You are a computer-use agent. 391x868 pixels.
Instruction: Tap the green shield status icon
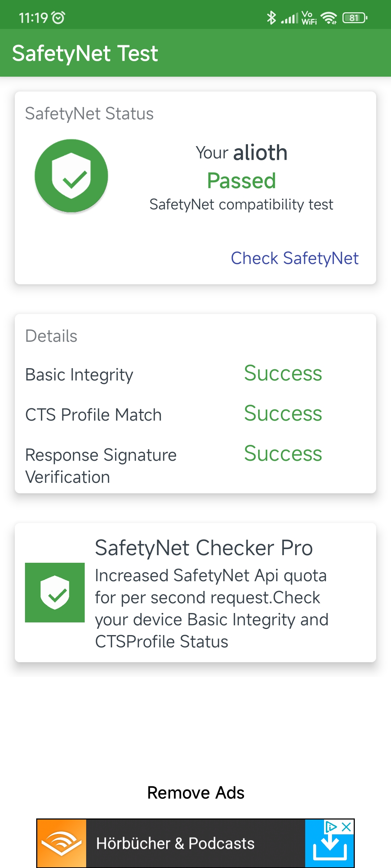tap(71, 176)
